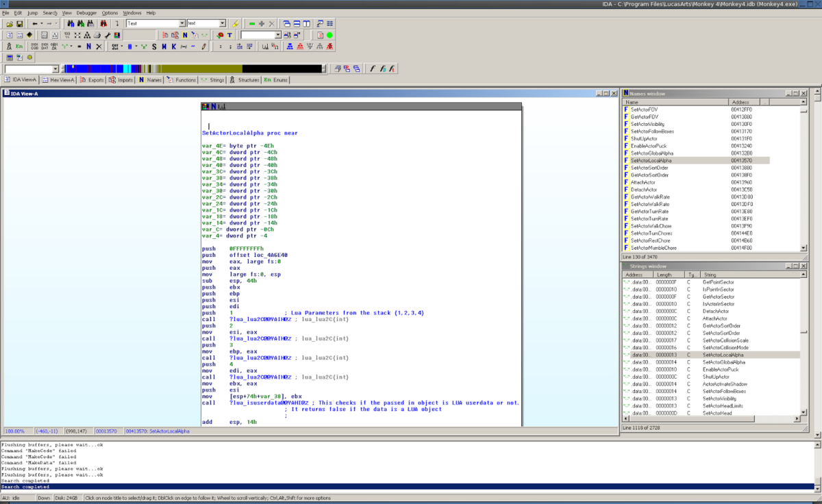Screen dimensions: 822x504
Task: Click the X undefine toolbar icon
Action: [99, 47]
